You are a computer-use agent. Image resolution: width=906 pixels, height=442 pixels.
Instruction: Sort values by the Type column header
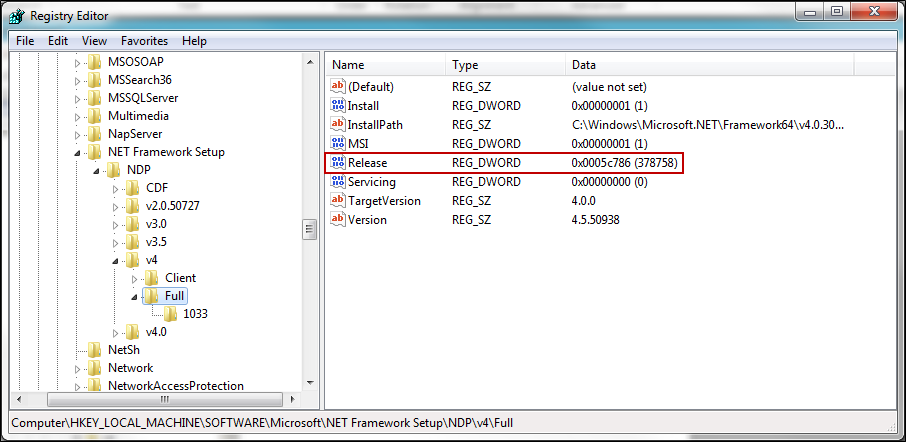click(505, 65)
